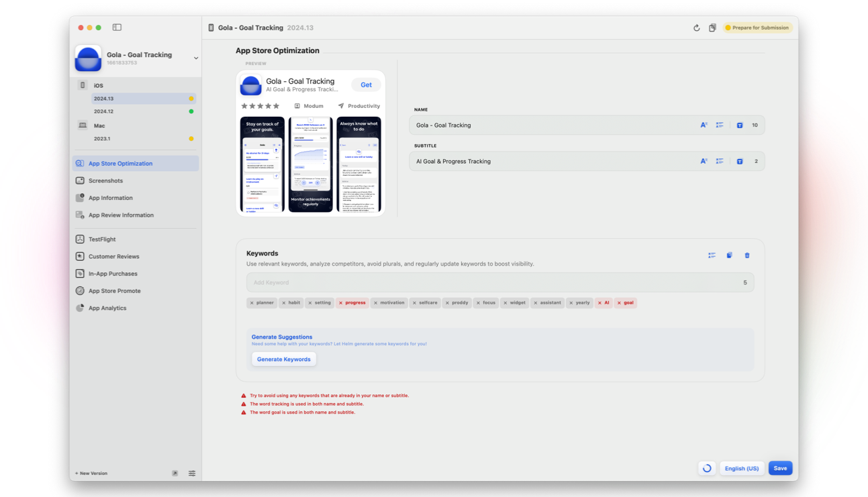The width and height of the screenshot is (868, 497).
Task: Click blue T icon in Subtitle field
Action: tap(739, 162)
